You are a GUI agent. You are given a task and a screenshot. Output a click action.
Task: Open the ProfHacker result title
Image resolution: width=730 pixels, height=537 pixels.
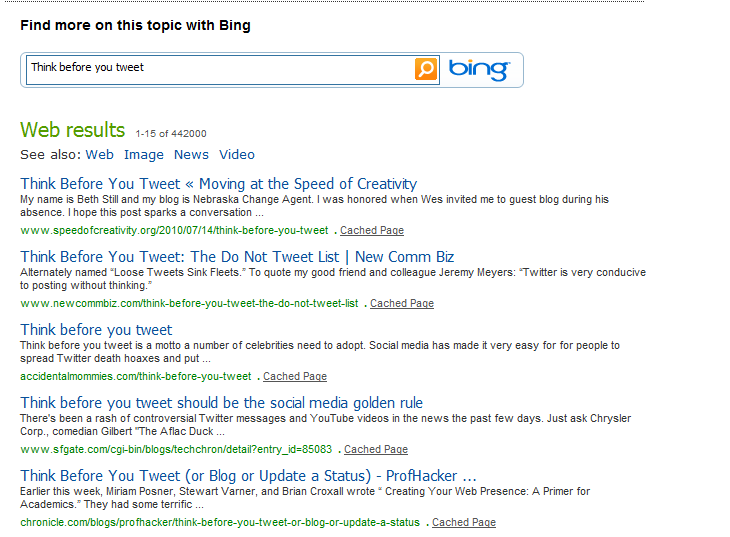point(248,476)
